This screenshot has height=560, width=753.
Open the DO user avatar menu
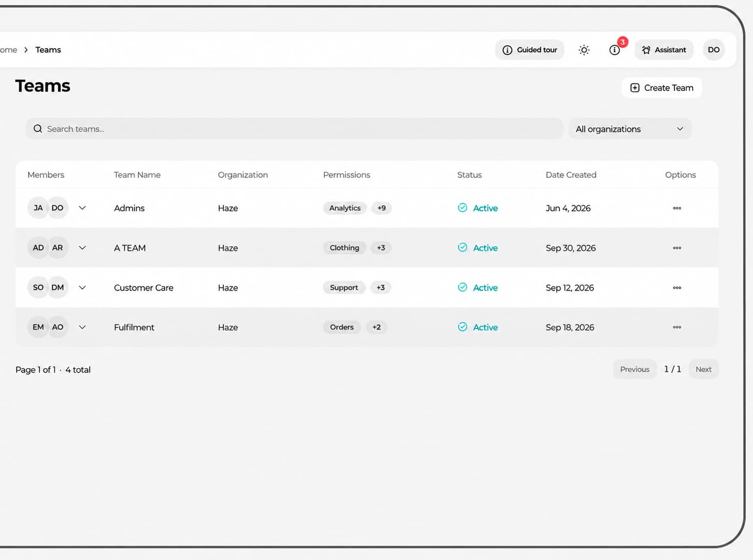[714, 50]
